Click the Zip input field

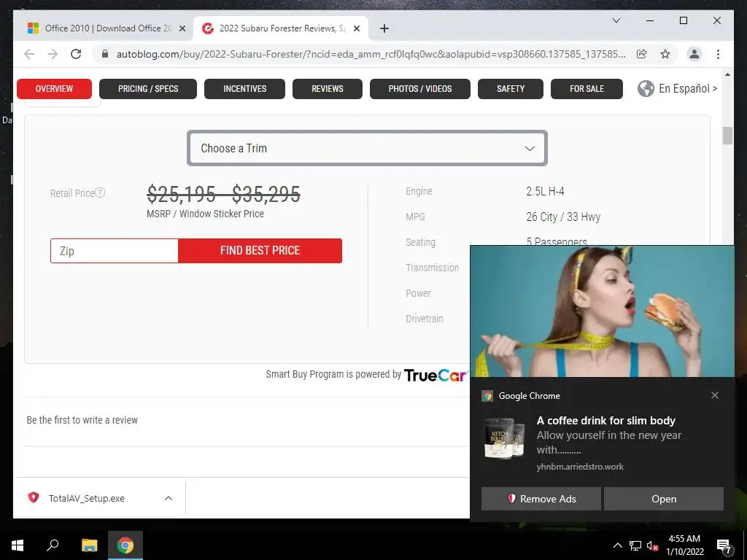115,251
